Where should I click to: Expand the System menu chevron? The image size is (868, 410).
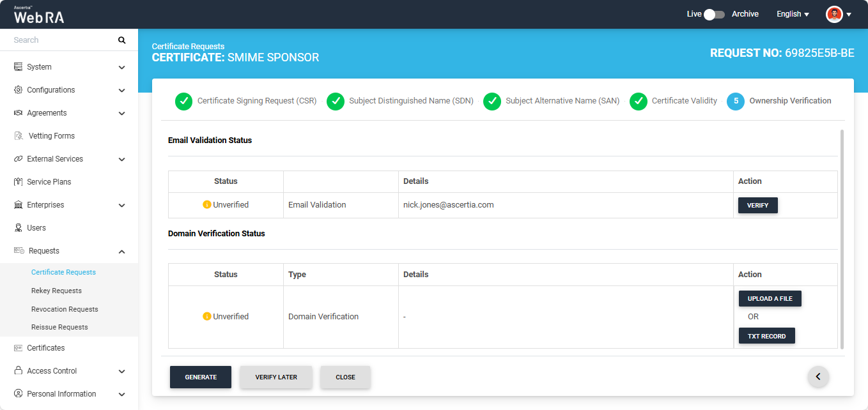point(121,67)
